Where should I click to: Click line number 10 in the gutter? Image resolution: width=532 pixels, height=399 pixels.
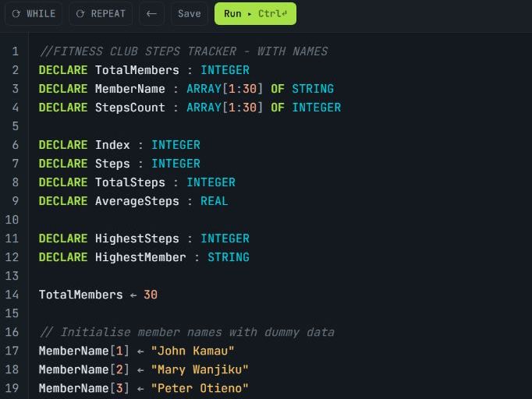pos(12,220)
